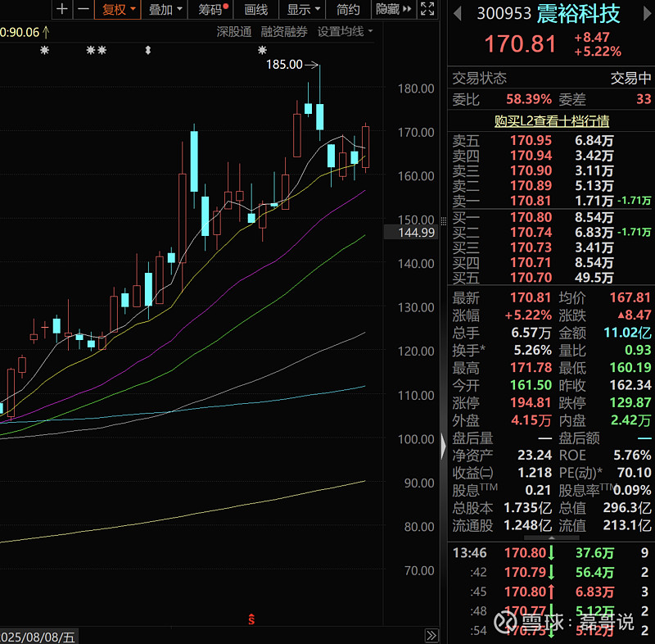
Task: Click the 最高 171.78 value
Action: click(531, 368)
